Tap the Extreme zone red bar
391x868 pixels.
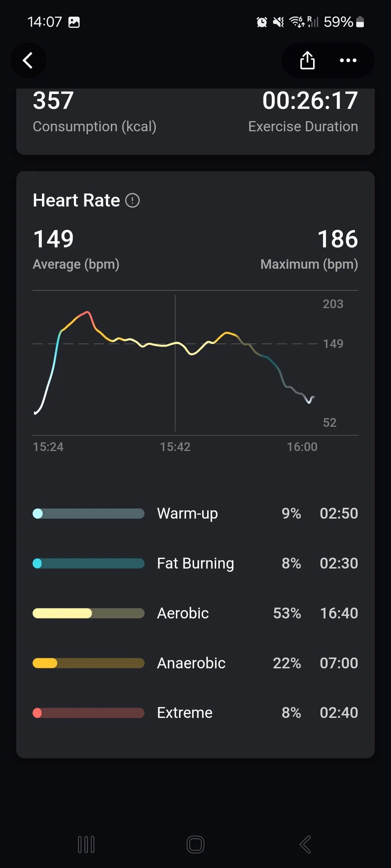coord(89,713)
